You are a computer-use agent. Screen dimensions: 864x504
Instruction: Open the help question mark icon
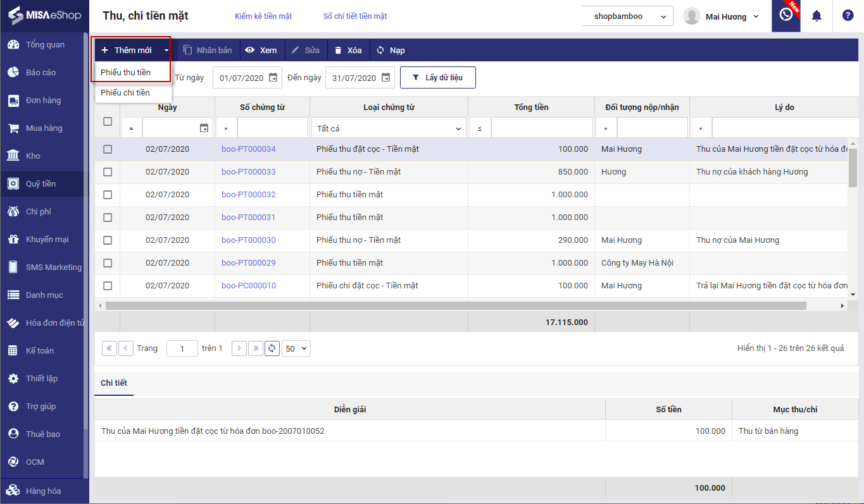point(848,16)
